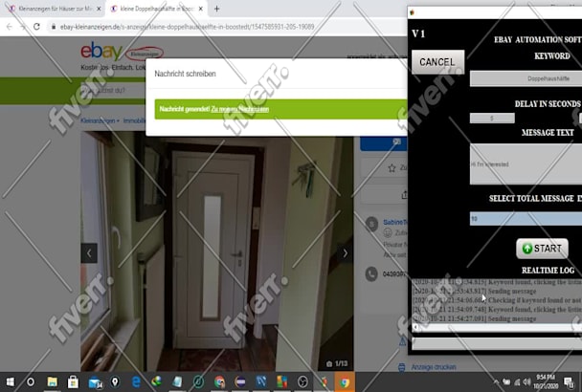Close the 'Kleinanzeigen für Häuser' tab
582x392 pixels.
[99, 9]
